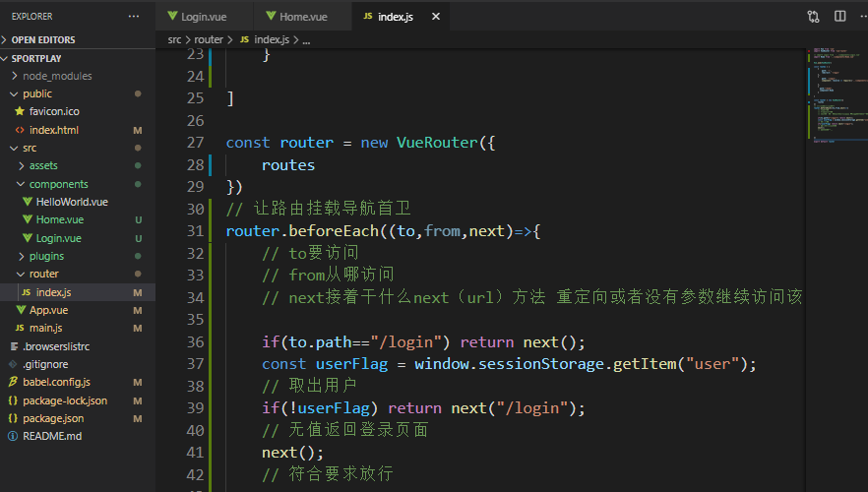Click the compare changes icon in editor toolbar
868x492 pixels.
coord(813,17)
